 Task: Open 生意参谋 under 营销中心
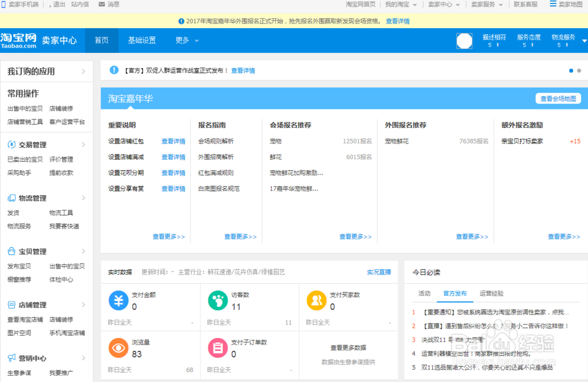[x=19, y=373]
